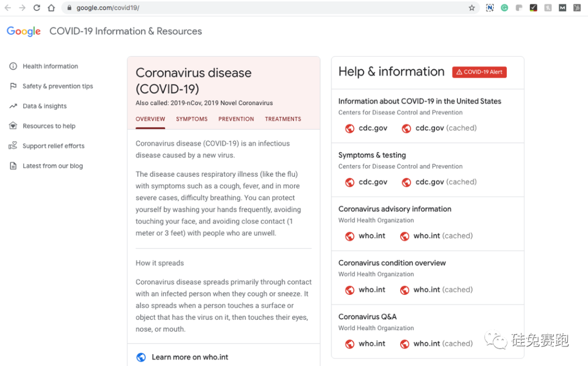Click the Health information info icon
This screenshot has height=366, width=588.
tap(13, 66)
